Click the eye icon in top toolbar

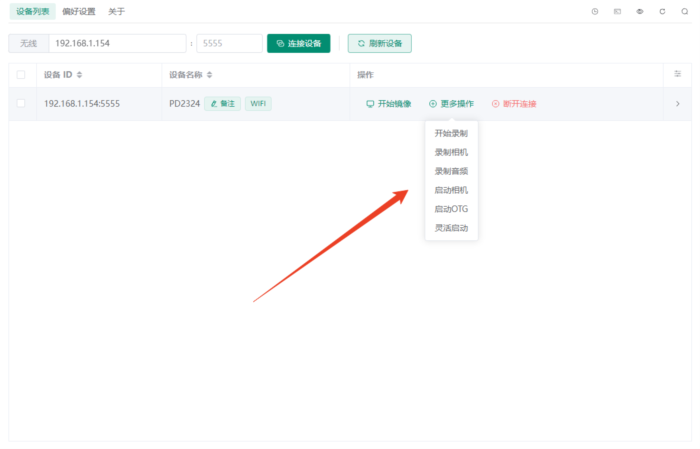click(x=639, y=11)
